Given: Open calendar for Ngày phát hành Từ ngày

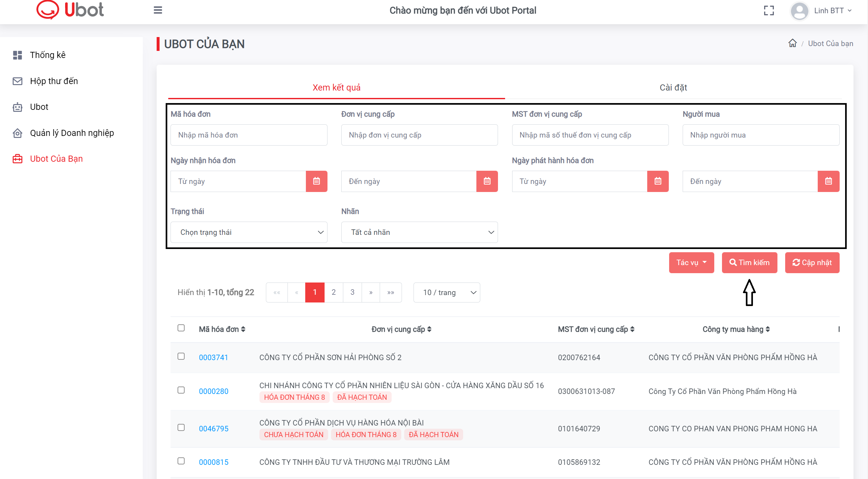Looking at the screenshot, I should 658,181.
